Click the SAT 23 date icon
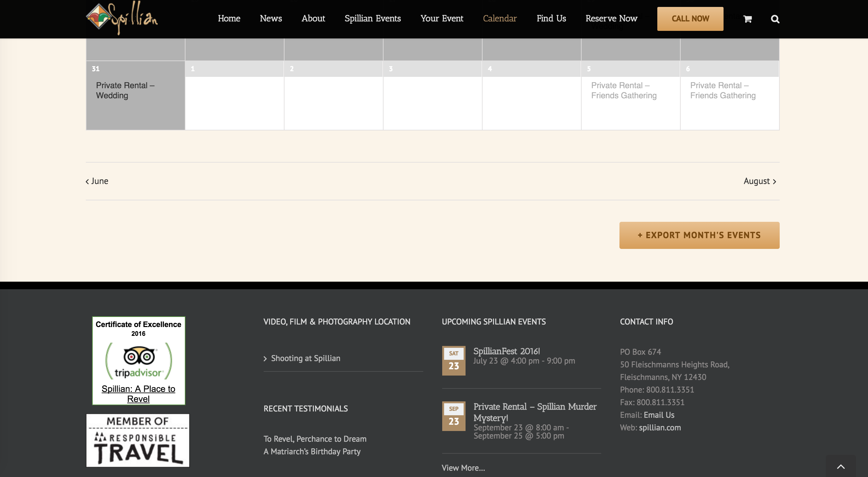This screenshot has height=477, width=868. coord(453,360)
